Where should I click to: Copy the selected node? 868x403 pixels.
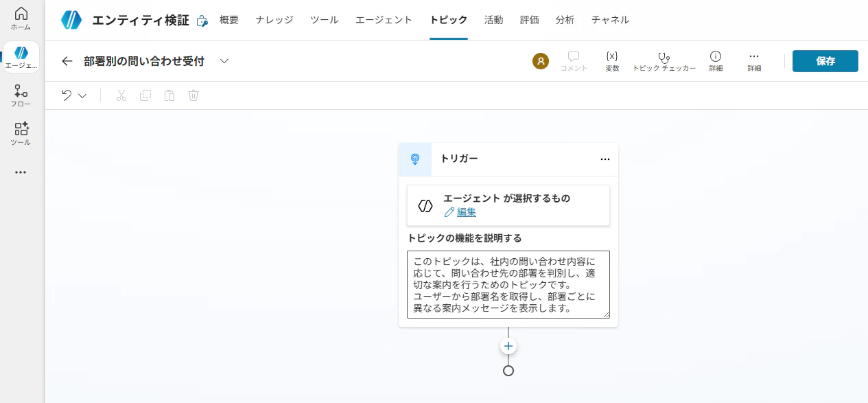click(145, 95)
